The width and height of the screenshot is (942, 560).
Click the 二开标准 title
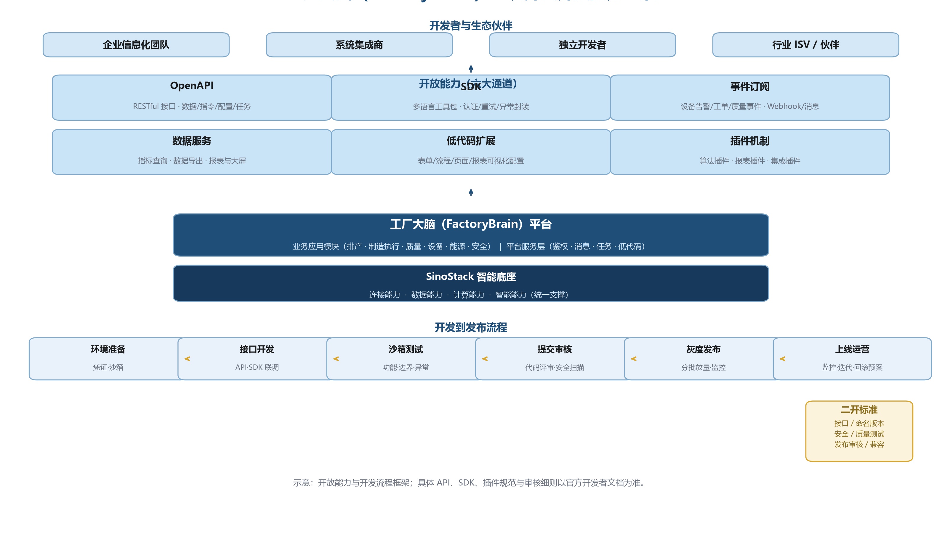click(x=859, y=409)
